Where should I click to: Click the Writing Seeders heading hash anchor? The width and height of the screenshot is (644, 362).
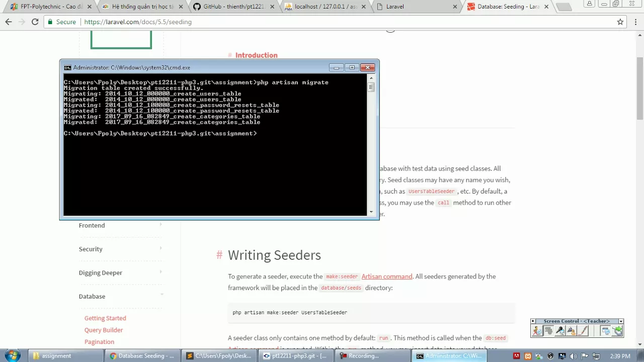219,255
